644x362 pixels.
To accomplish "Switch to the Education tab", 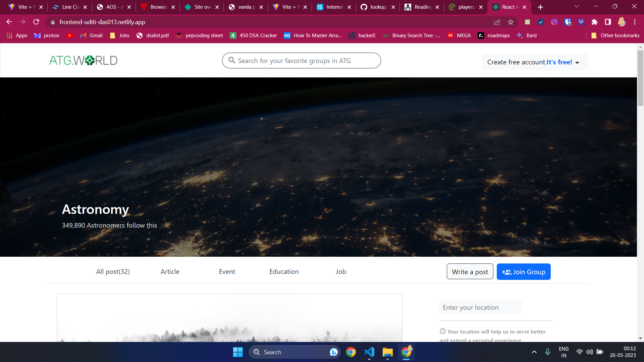I will click(x=284, y=271).
